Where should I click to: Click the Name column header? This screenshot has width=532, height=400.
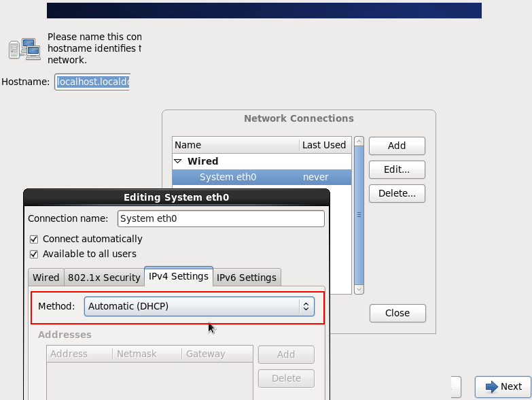pyautogui.click(x=236, y=145)
